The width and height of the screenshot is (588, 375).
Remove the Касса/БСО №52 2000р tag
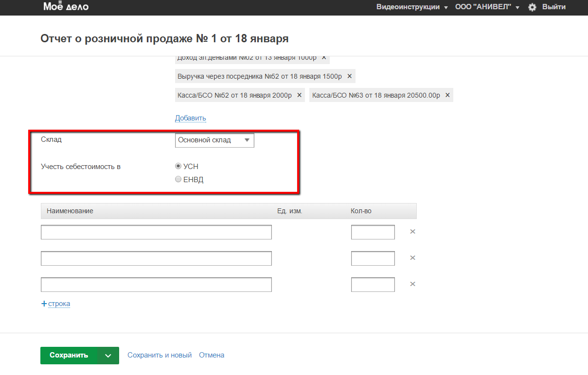pyautogui.click(x=299, y=96)
